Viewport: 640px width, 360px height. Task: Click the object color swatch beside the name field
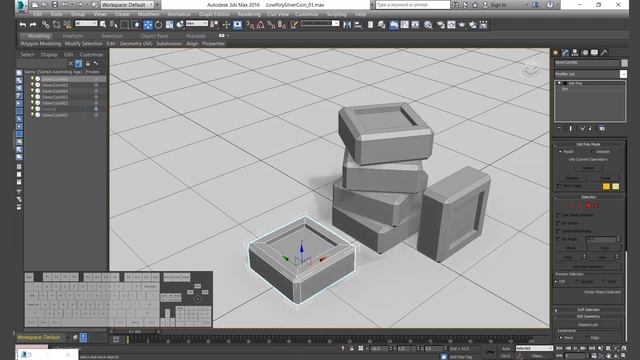(x=624, y=63)
